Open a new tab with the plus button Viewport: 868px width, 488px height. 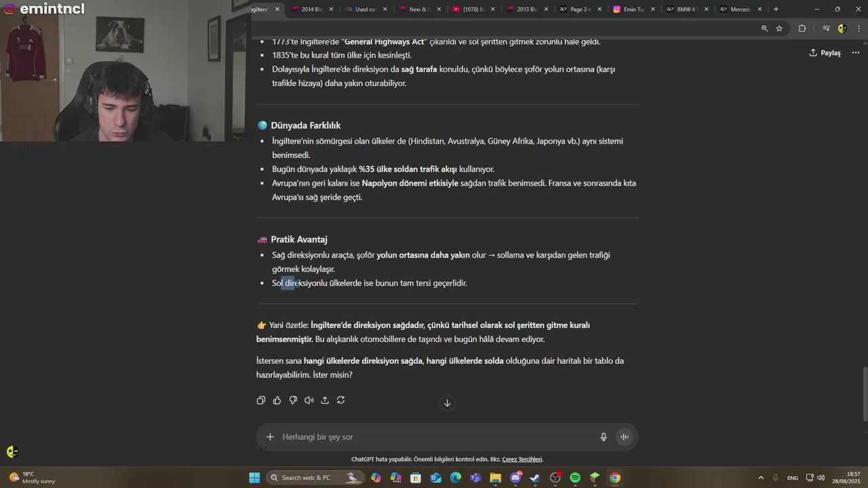(776, 9)
